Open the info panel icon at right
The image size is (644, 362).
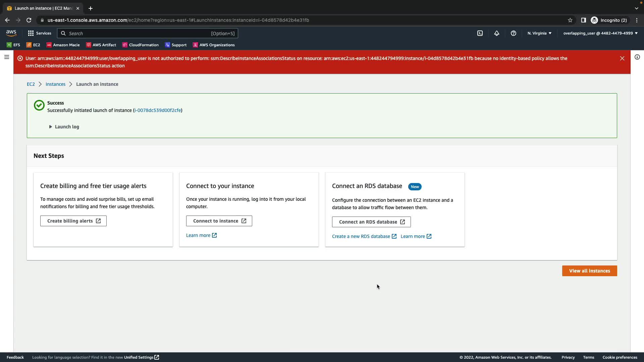[x=637, y=57]
